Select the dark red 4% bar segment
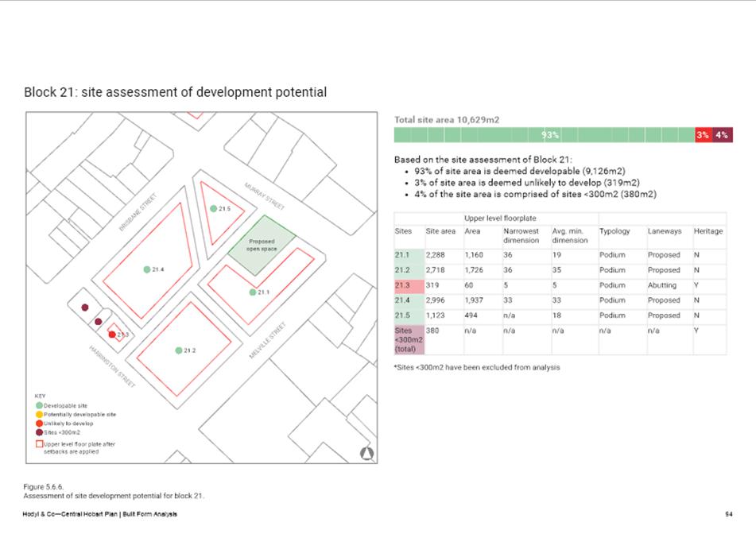The height and width of the screenshot is (534, 756). click(723, 135)
